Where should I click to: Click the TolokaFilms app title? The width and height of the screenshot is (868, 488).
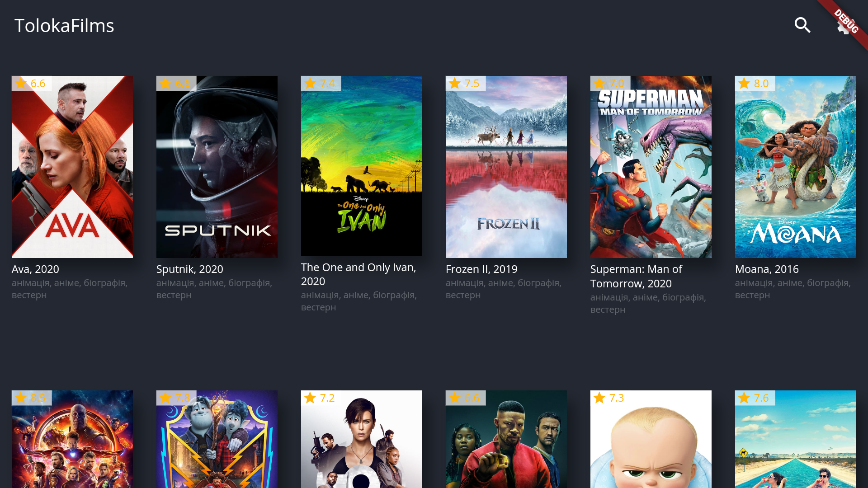pyautogui.click(x=64, y=26)
